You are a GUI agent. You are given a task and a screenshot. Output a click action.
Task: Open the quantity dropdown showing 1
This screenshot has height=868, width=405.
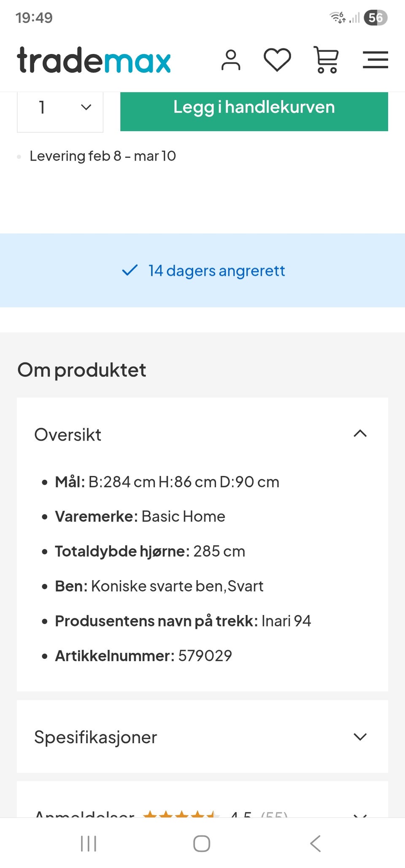[60, 108]
